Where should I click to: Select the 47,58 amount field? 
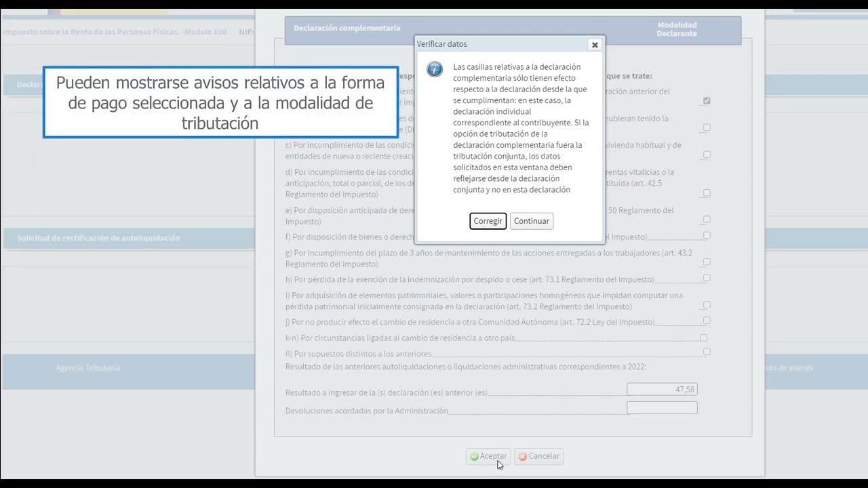pos(662,389)
